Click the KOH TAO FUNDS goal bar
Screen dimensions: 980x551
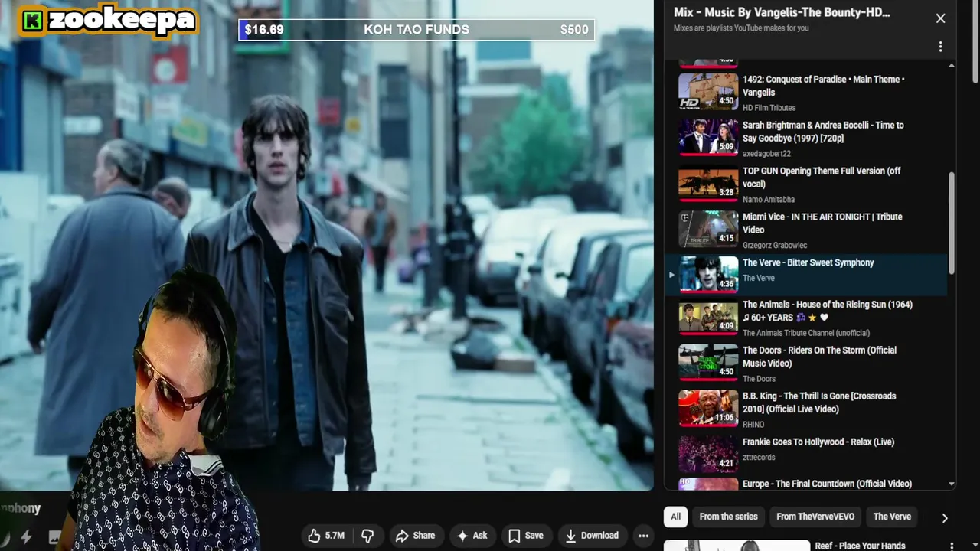(x=416, y=30)
